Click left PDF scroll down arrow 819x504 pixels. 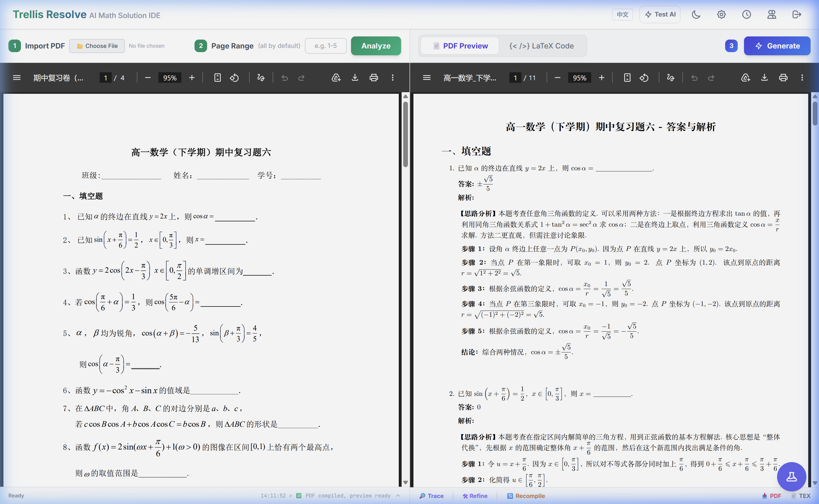[405, 482]
